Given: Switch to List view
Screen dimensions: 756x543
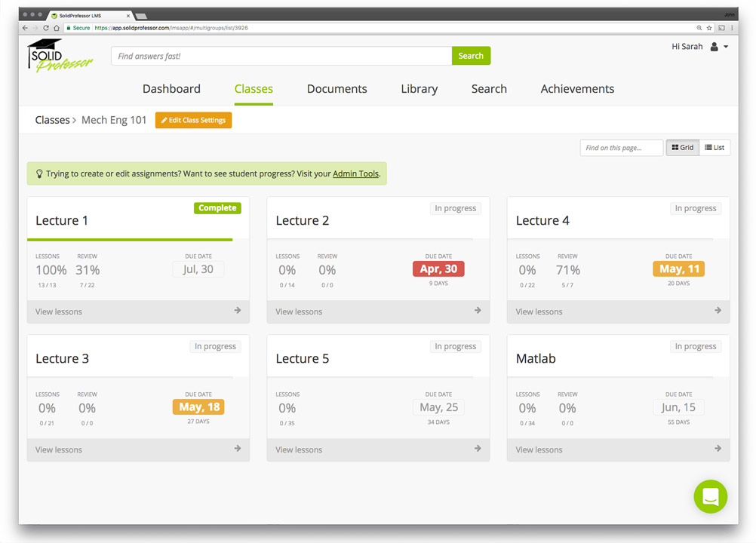Looking at the screenshot, I should pos(715,148).
